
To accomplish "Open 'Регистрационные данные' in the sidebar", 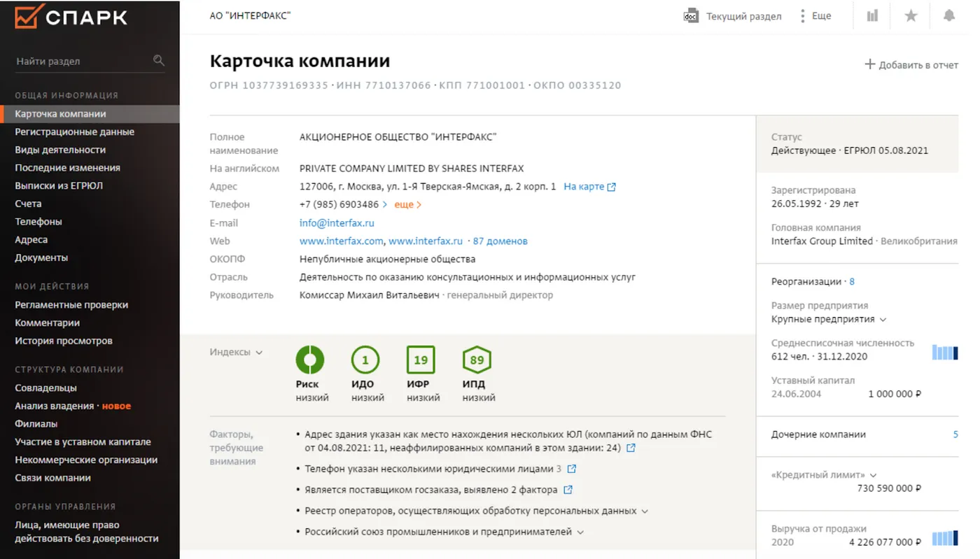I will [x=74, y=132].
